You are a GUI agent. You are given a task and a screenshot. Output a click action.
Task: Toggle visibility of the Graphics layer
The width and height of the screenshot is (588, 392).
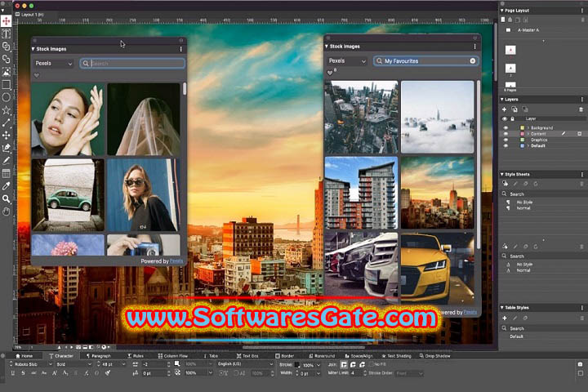pyautogui.click(x=506, y=140)
